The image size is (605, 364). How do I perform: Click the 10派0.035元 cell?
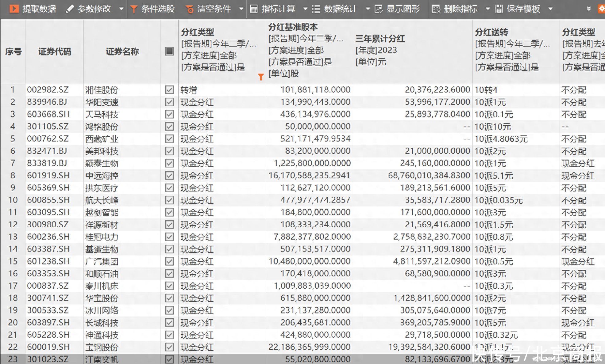coord(499,200)
